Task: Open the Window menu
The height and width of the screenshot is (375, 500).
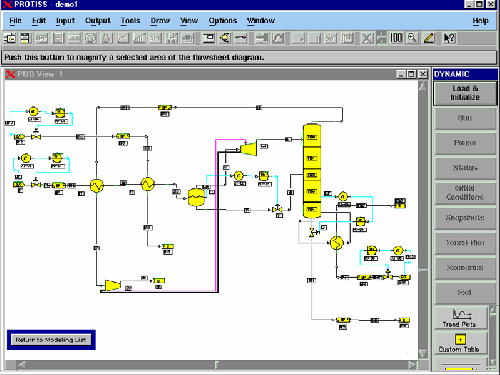Action: coord(261,21)
